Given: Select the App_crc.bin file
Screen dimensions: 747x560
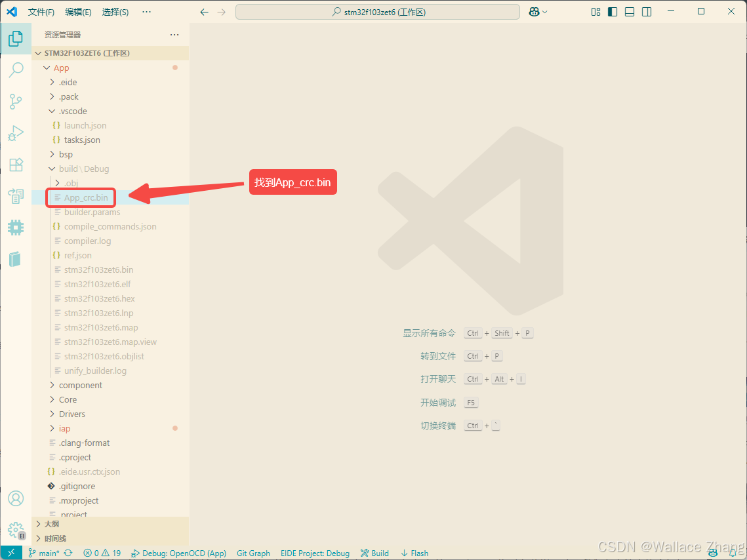Looking at the screenshot, I should [x=111, y=197].
